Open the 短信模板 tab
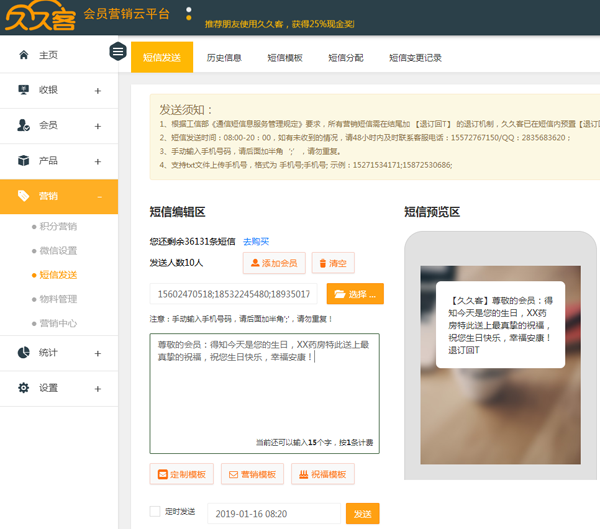The height and width of the screenshot is (529, 600). click(285, 58)
